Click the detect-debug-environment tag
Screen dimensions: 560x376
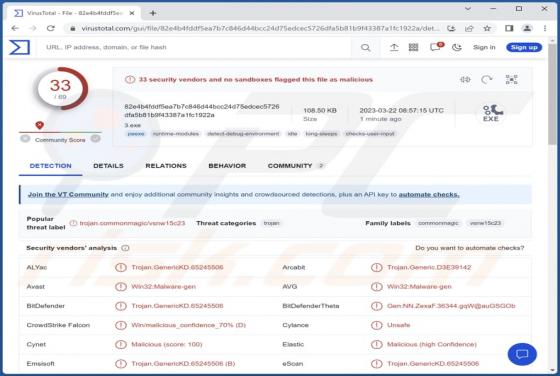point(243,134)
